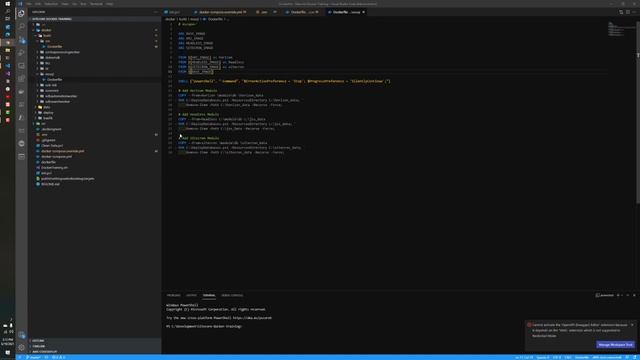Open README.md in file tree

point(50,184)
